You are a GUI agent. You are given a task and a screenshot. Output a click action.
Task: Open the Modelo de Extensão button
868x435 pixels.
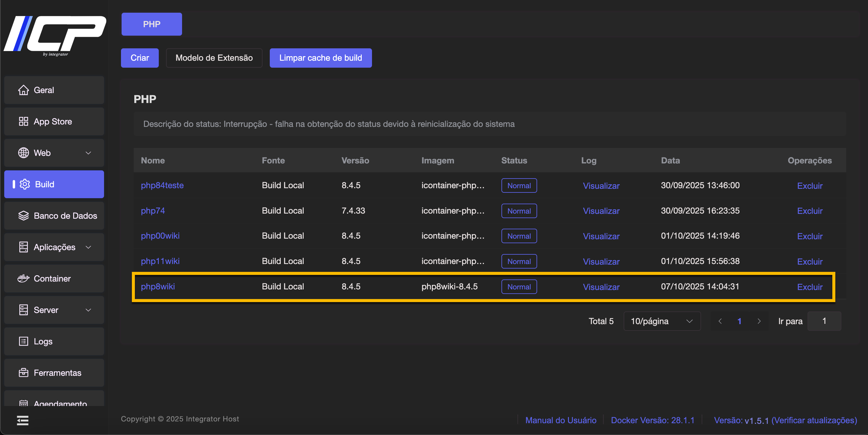coord(214,58)
